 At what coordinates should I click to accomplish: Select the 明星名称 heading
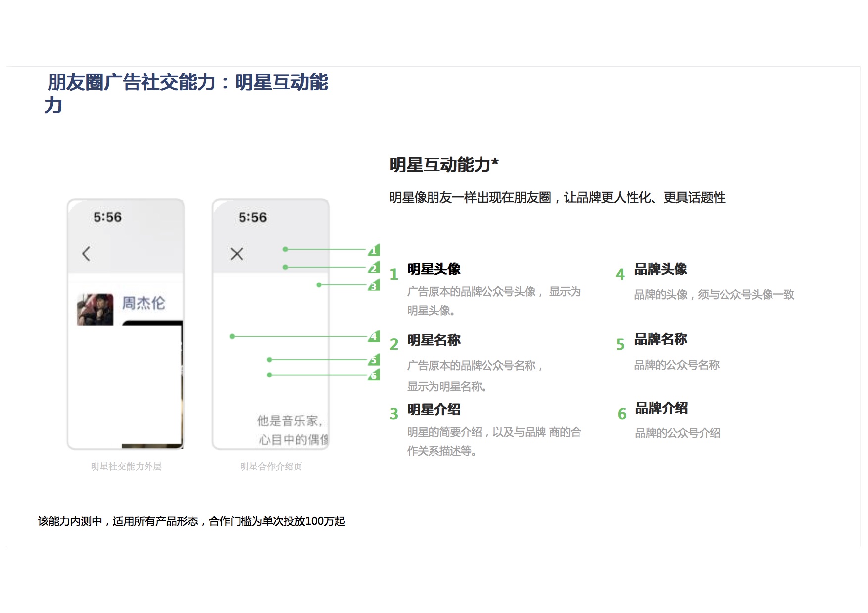pos(434,340)
